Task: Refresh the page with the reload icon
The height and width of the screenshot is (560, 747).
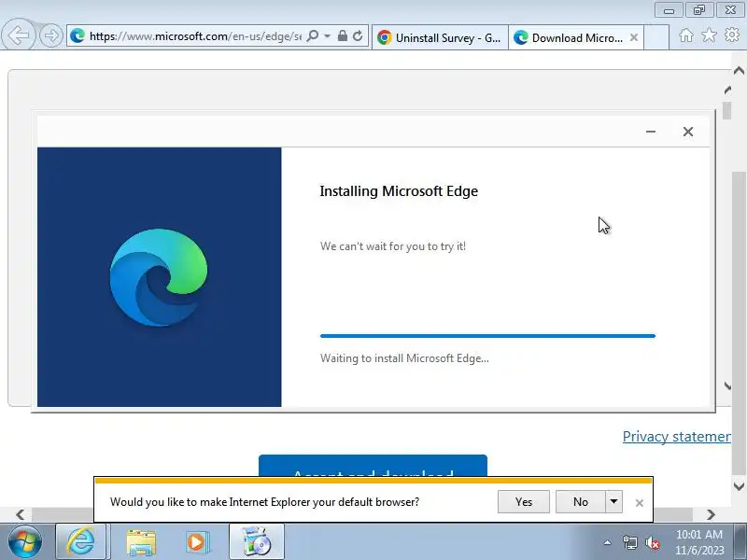Action: tap(358, 35)
